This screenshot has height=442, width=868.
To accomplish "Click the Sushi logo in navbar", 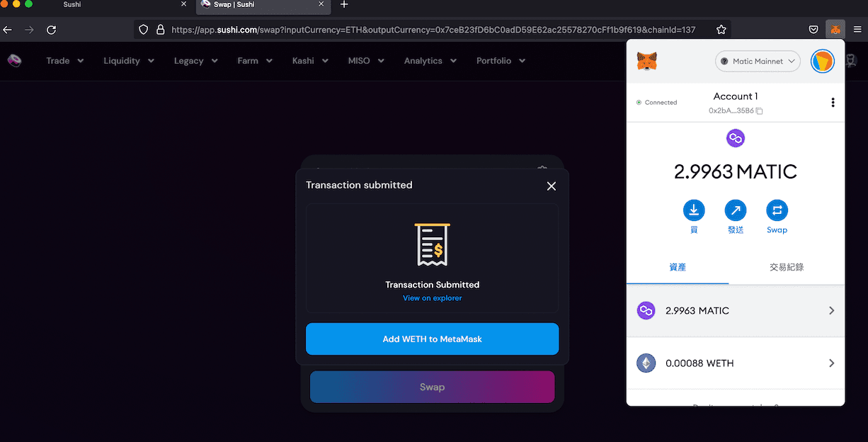I will click(x=14, y=61).
